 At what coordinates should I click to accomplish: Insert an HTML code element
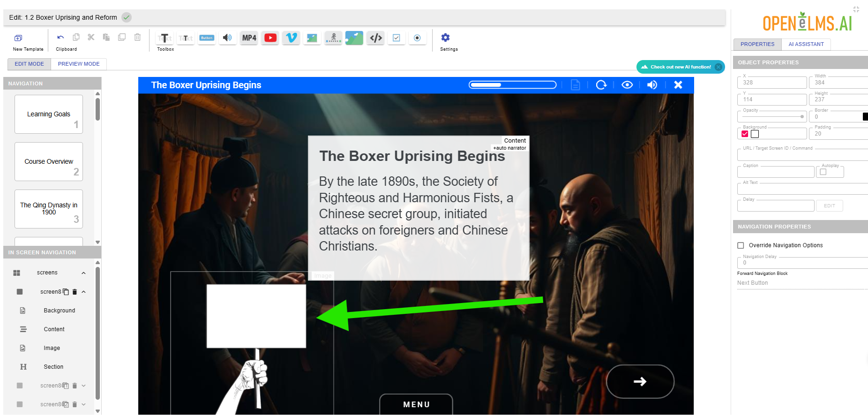pos(376,38)
